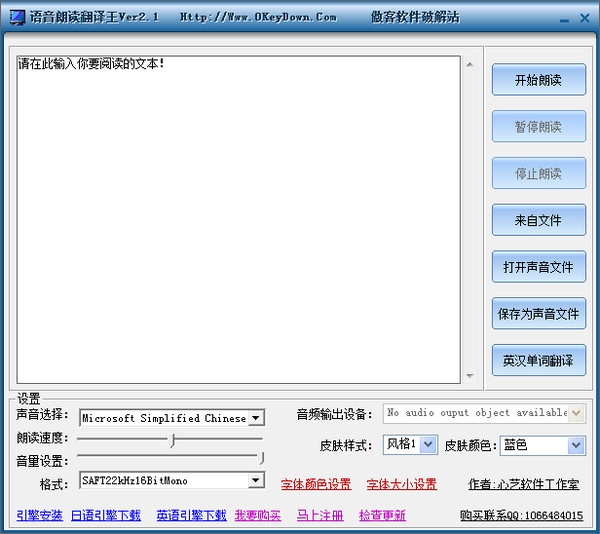
Task: Click the 我要购买 link
Action: click(258, 515)
